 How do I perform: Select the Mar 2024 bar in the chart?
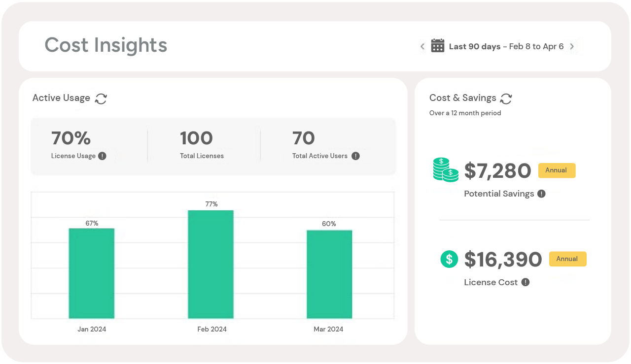[330, 273]
